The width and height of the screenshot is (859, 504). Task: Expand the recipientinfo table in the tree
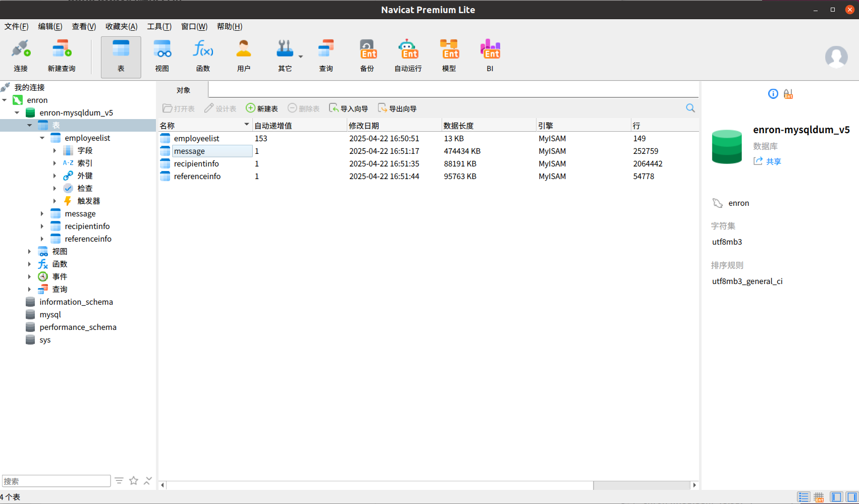(42, 226)
